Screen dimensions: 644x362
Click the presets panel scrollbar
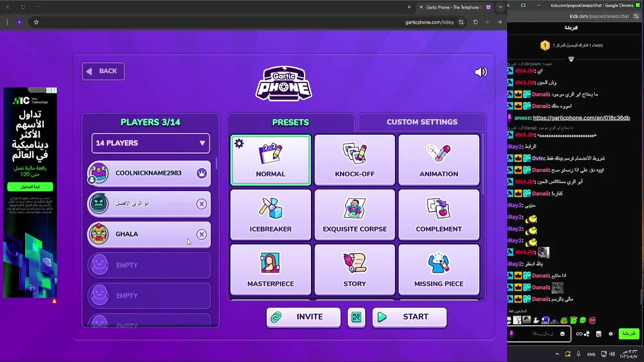pyautogui.click(x=483, y=163)
